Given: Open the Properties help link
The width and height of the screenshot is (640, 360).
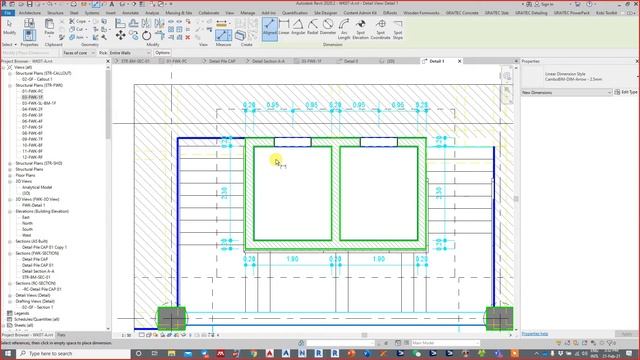Looking at the screenshot, I should pos(535,334).
